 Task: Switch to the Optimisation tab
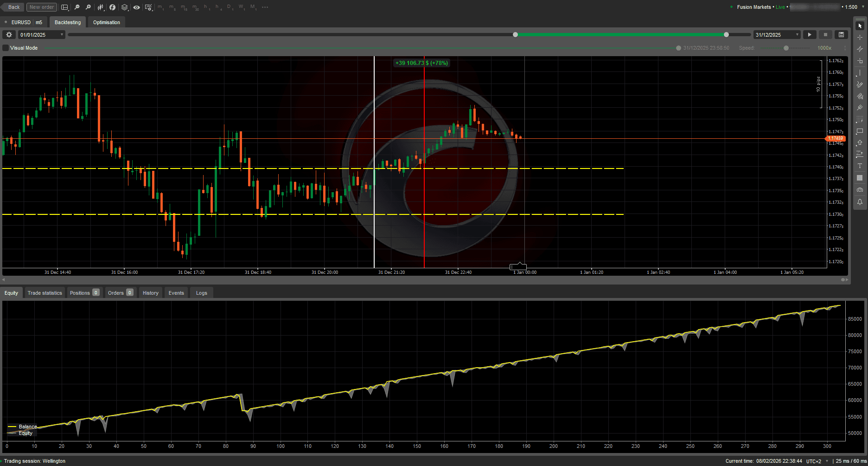(106, 22)
